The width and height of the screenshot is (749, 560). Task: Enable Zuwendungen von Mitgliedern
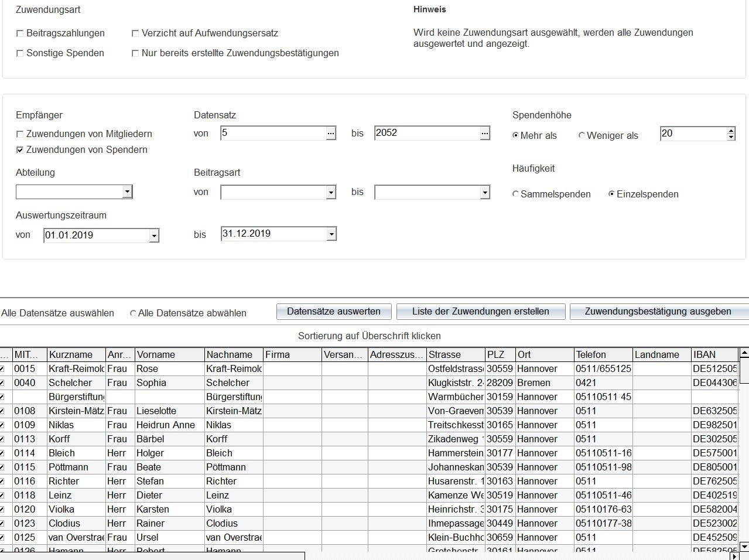coord(20,135)
